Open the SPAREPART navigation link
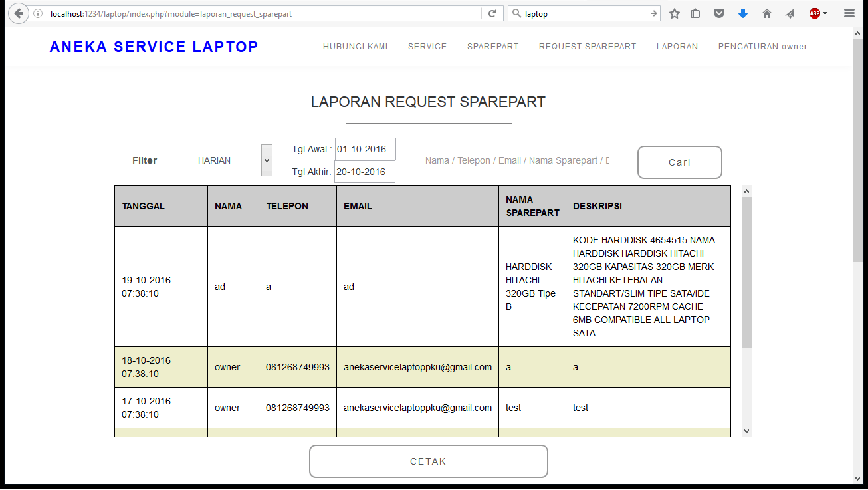Image resolution: width=868 pixels, height=490 pixels. tap(492, 47)
